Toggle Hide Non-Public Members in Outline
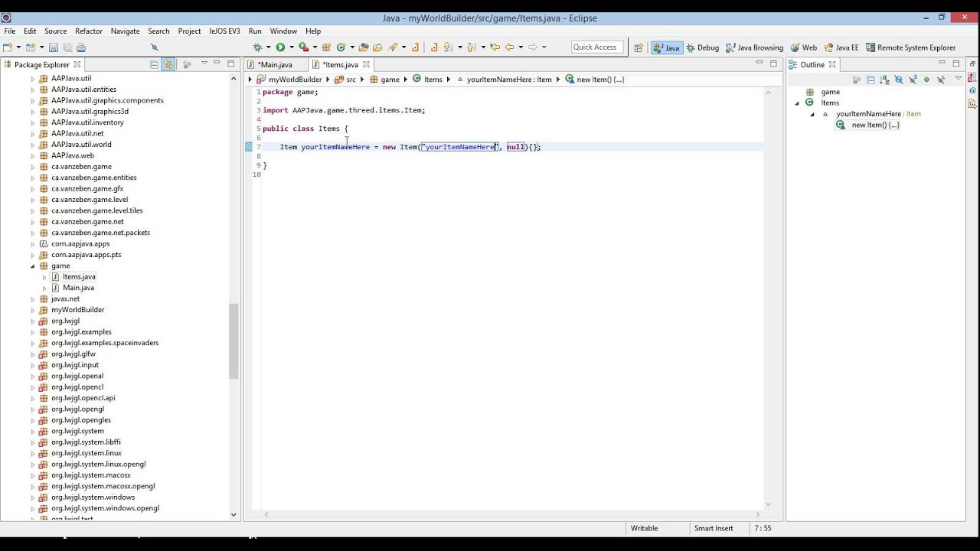Viewport: 980px width, 551px height. click(926, 80)
